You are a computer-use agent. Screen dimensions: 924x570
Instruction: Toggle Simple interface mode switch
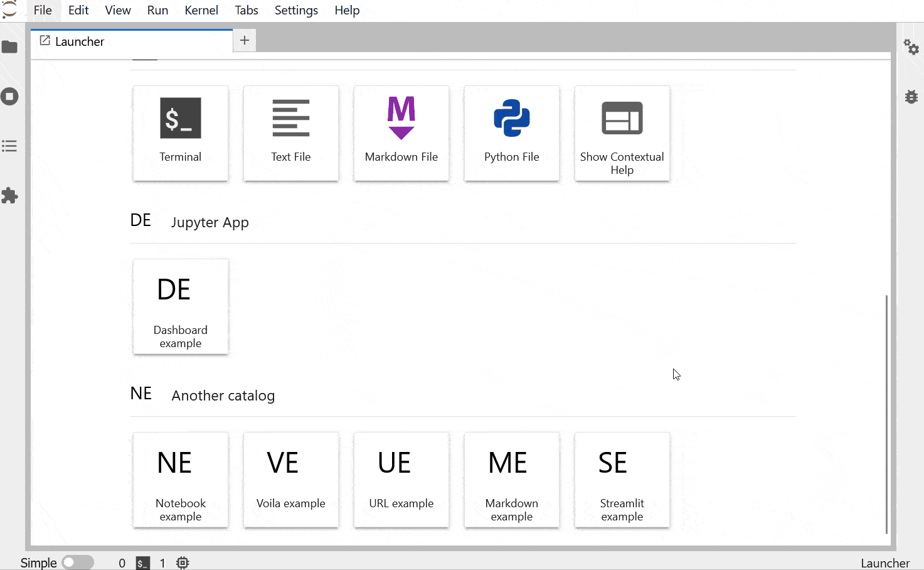(x=78, y=562)
